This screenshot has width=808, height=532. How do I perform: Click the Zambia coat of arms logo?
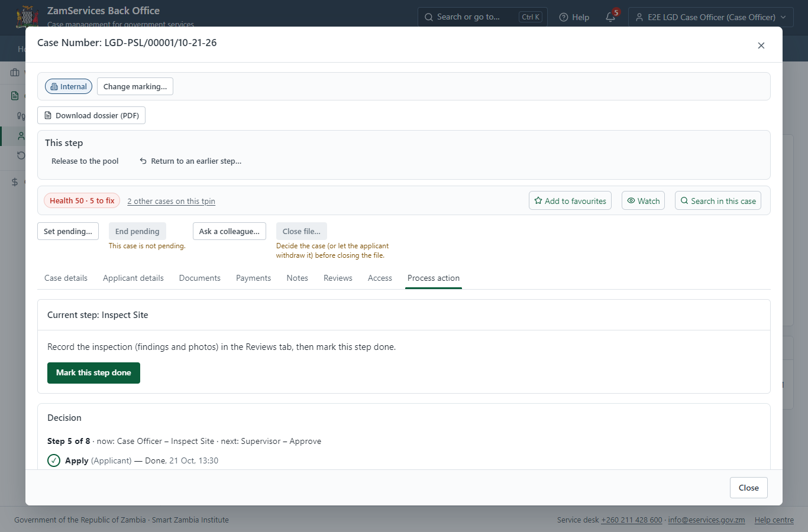pyautogui.click(x=27, y=17)
